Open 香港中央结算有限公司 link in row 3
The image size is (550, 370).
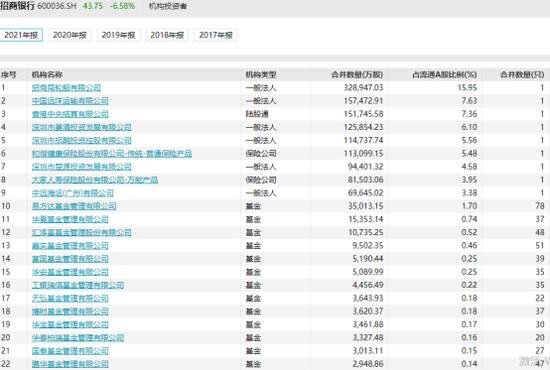70,114
